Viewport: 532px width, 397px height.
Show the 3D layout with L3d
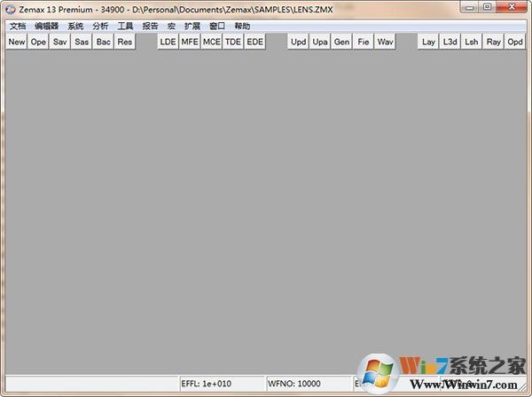450,42
